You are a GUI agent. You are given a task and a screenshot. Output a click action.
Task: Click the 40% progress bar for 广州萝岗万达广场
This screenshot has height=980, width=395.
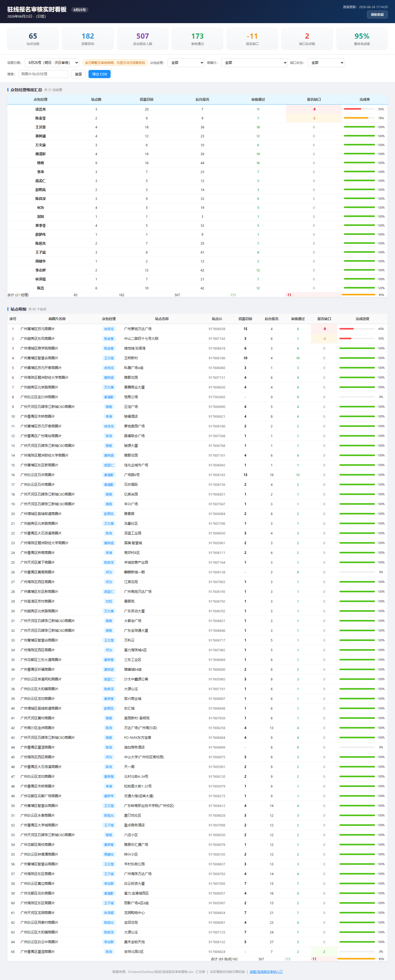click(x=357, y=329)
